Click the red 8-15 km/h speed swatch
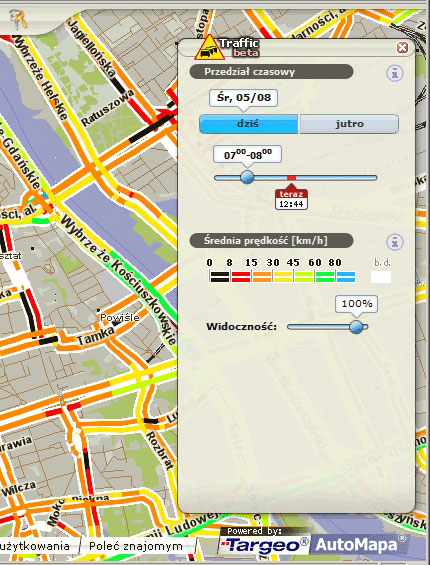430x565 pixels. (x=241, y=277)
